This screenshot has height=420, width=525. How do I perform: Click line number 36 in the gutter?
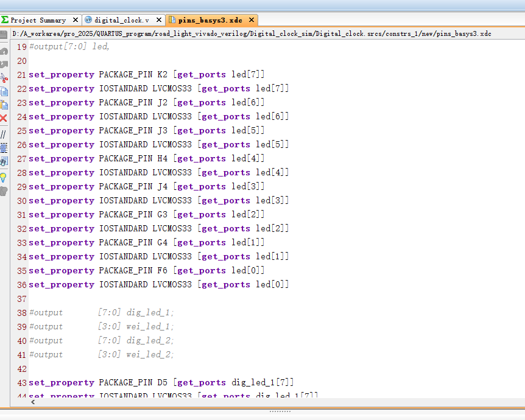[x=22, y=285]
